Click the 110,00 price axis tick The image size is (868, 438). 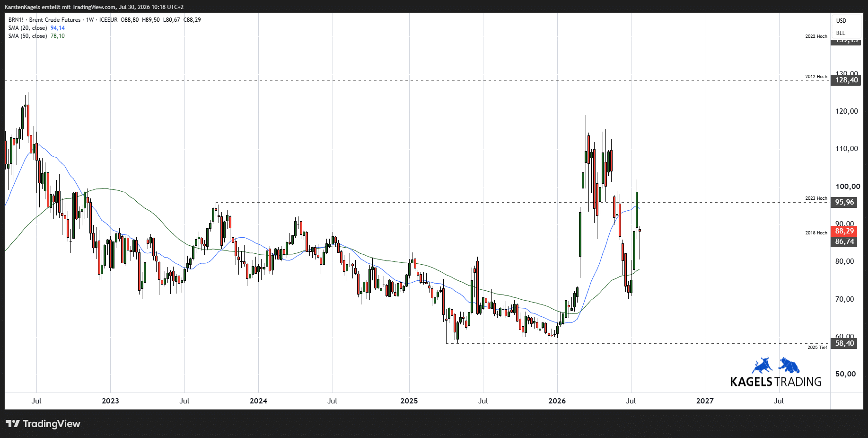click(x=847, y=149)
